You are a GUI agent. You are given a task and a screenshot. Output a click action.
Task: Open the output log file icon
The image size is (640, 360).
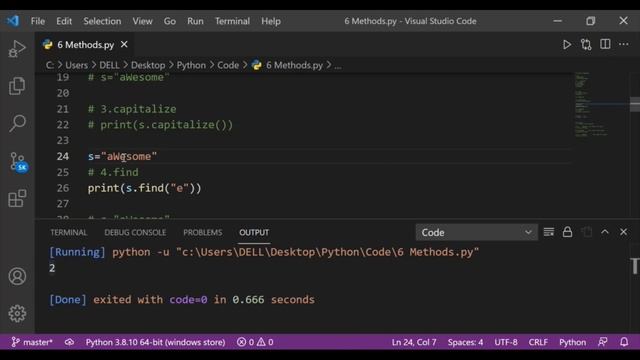tap(587, 232)
